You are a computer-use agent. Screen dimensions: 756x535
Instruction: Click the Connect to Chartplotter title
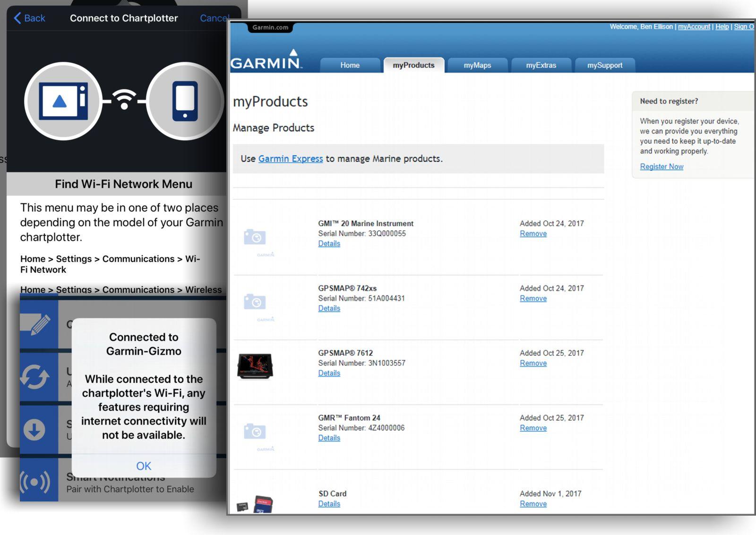pos(124,18)
